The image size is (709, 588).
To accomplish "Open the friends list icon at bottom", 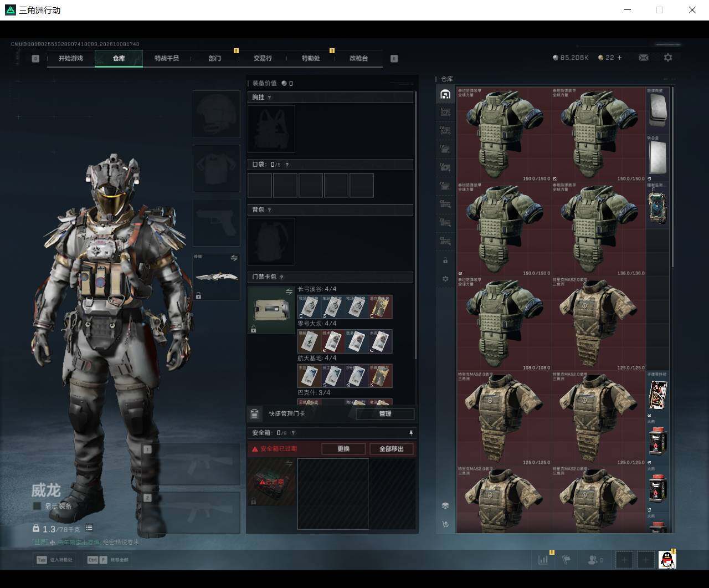I will coord(595,560).
